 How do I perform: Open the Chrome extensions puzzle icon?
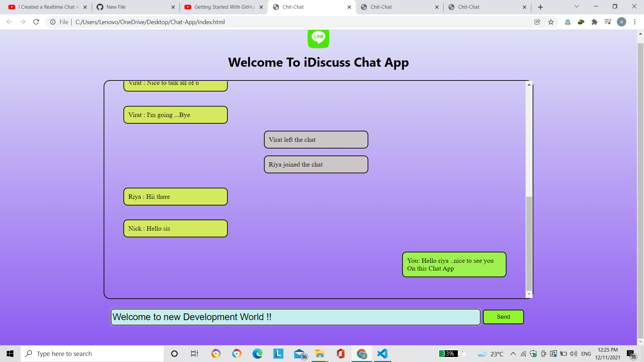coord(594,22)
